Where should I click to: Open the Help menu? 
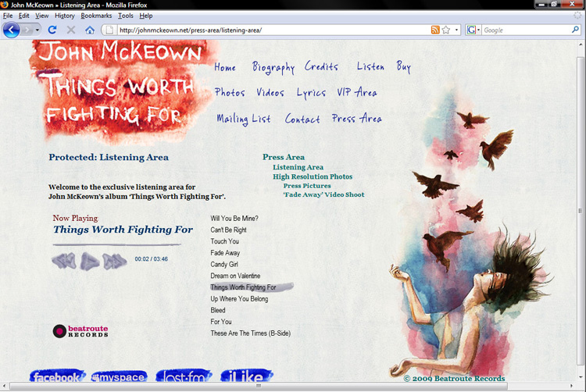point(146,16)
